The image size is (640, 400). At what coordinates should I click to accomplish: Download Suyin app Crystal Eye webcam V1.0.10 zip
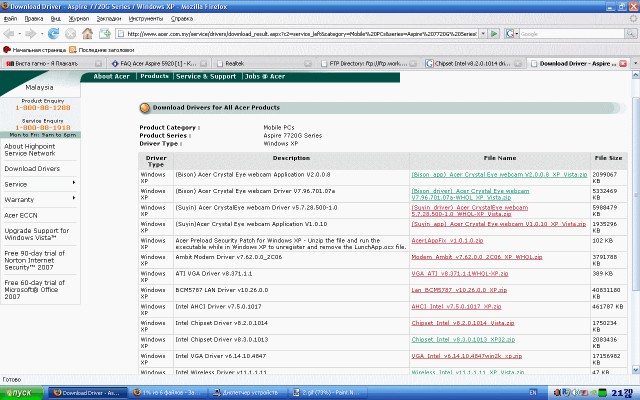tap(498, 224)
